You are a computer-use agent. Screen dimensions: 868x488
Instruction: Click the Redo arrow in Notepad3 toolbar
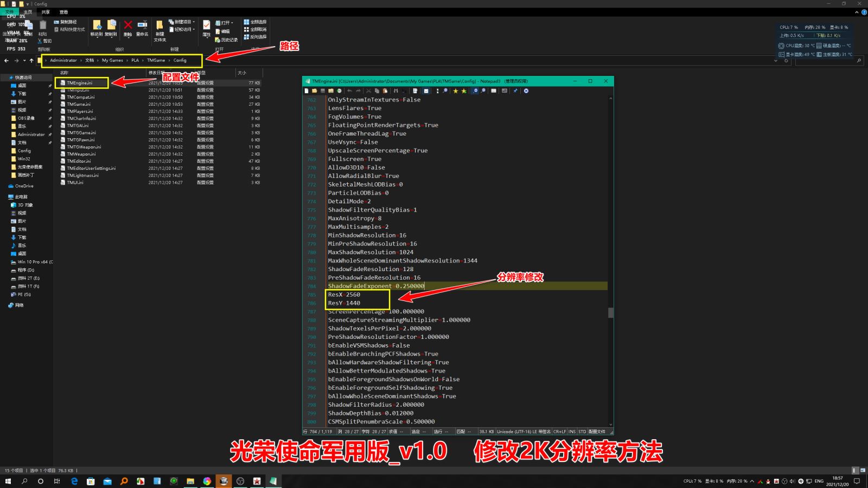tap(358, 91)
